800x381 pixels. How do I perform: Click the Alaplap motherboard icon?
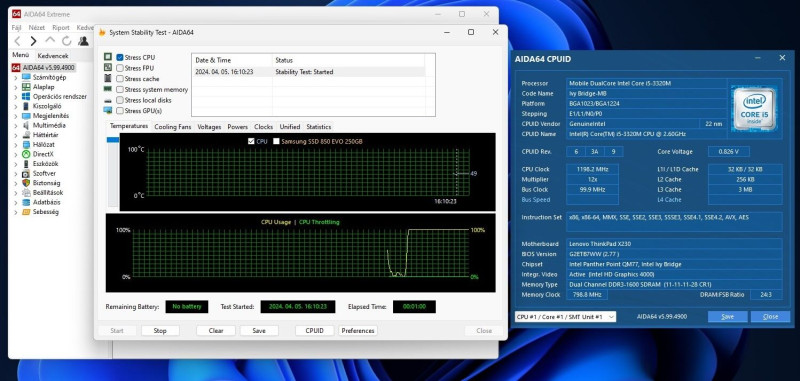pos(26,87)
